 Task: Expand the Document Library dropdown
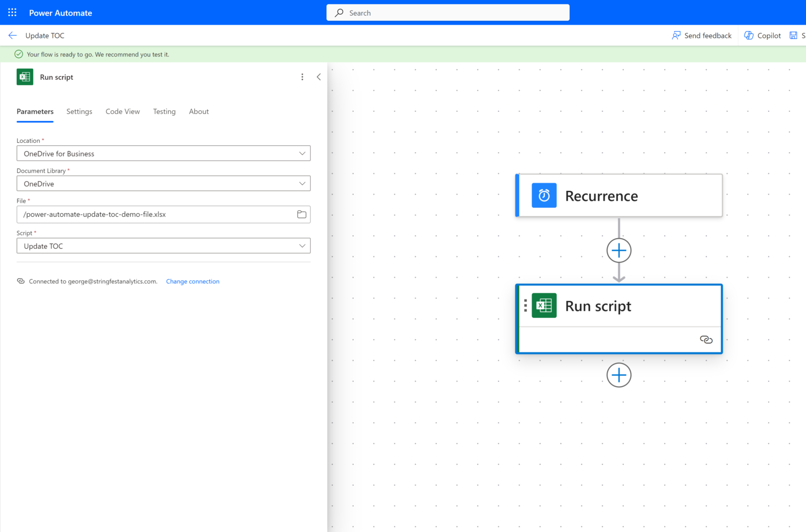pyautogui.click(x=164, y=184)
